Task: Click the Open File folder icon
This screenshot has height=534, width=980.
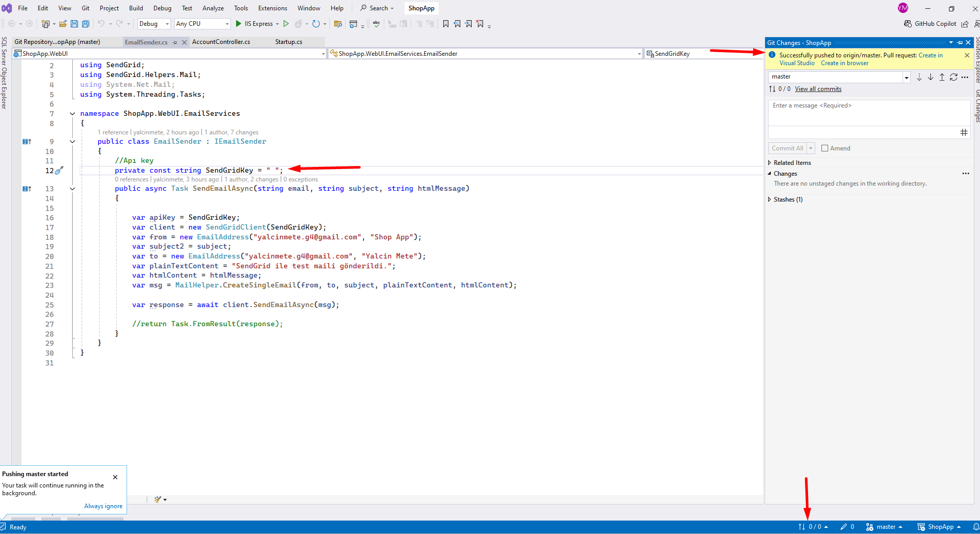Action: (x=63, y=24)
